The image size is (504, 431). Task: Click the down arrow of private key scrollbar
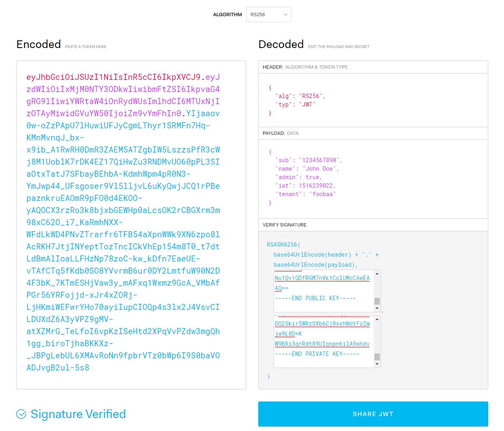point(377,364)
